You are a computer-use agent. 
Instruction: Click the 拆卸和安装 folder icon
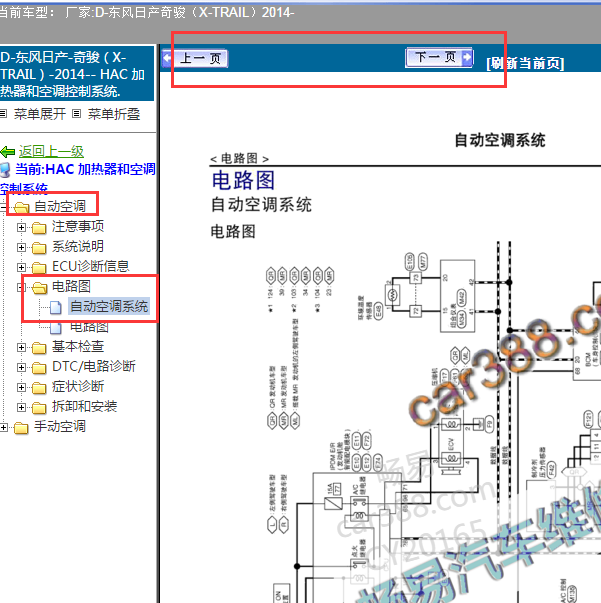tap(39, 408)
